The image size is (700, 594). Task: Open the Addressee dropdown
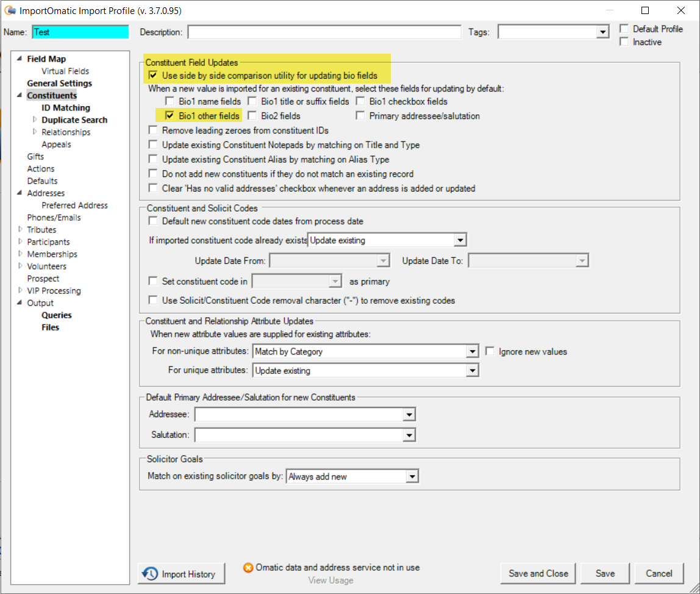(x=409, y=414)
